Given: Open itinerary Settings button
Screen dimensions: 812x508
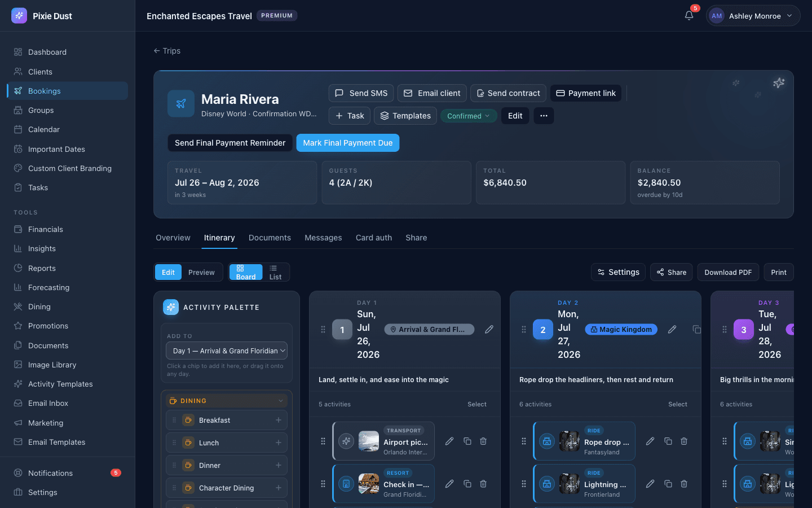Looking at the screenshot, I should click(x=619, y=272).
